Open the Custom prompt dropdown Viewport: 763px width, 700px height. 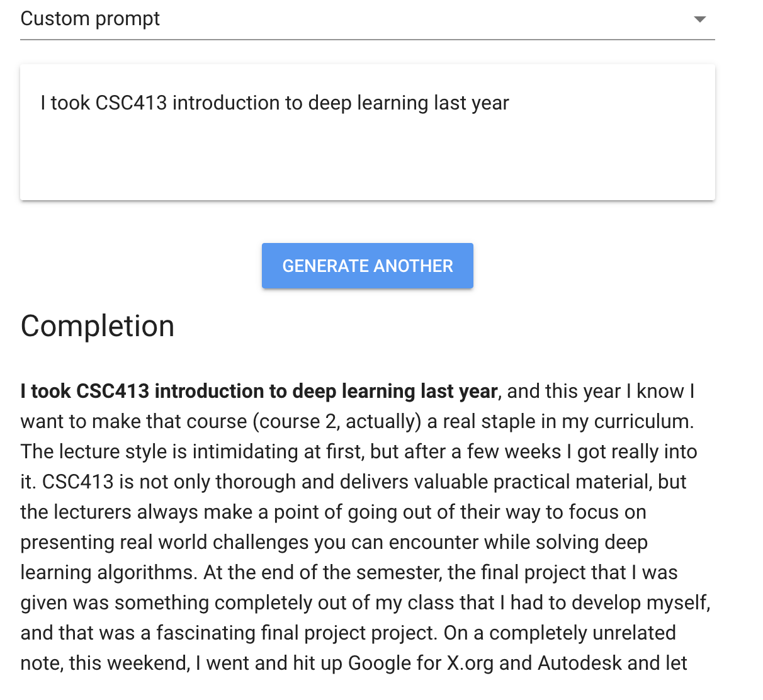(x=368, y=20)
